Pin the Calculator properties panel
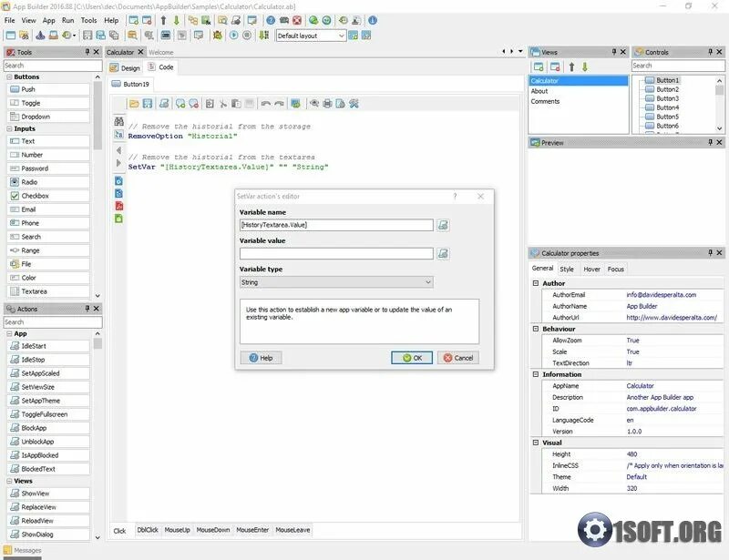Screen dimensions: 729x560 coord(710,252)
